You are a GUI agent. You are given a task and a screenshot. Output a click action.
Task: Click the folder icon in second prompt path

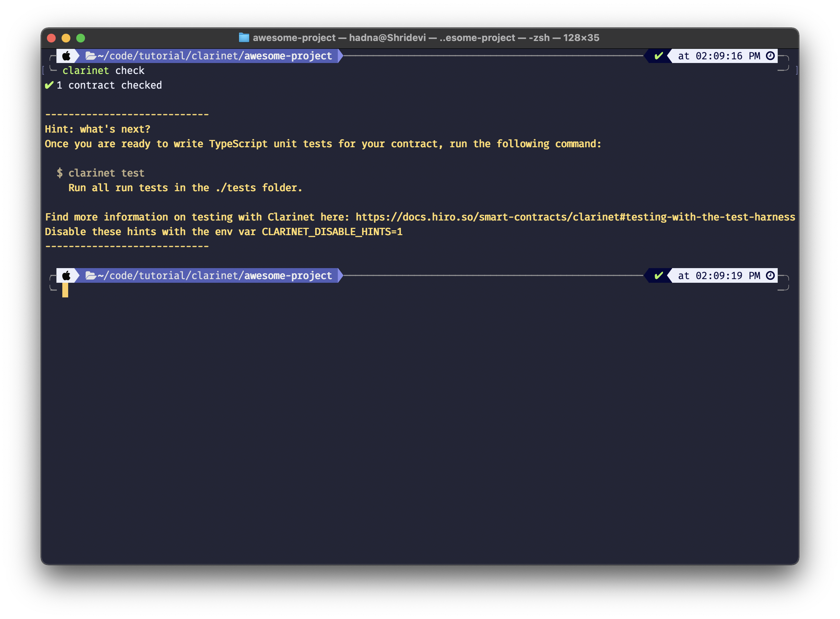[x=91, y=275]
